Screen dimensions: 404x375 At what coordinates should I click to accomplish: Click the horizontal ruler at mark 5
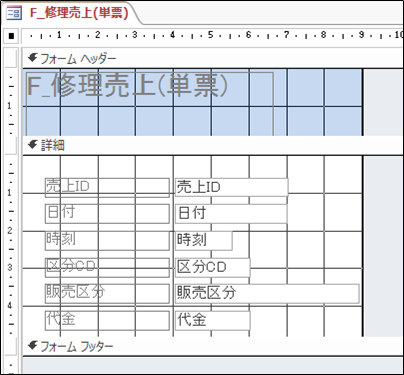210,35
